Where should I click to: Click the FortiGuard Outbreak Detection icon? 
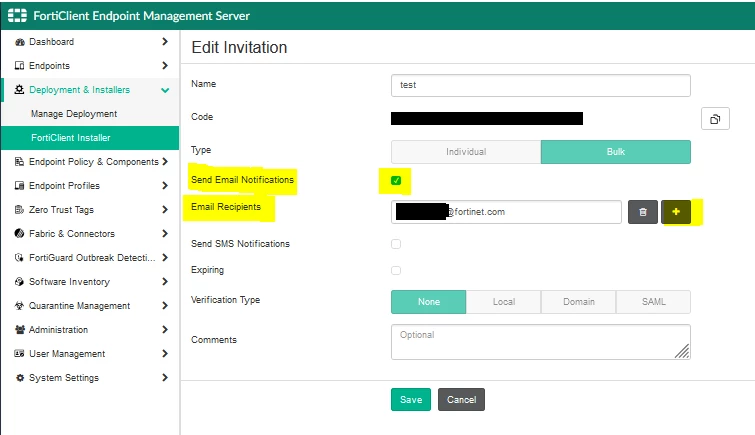(x=19, y=258)
